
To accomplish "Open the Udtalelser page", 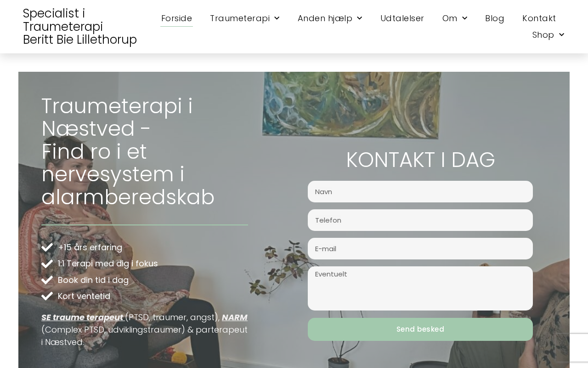I will pos(402,18).
